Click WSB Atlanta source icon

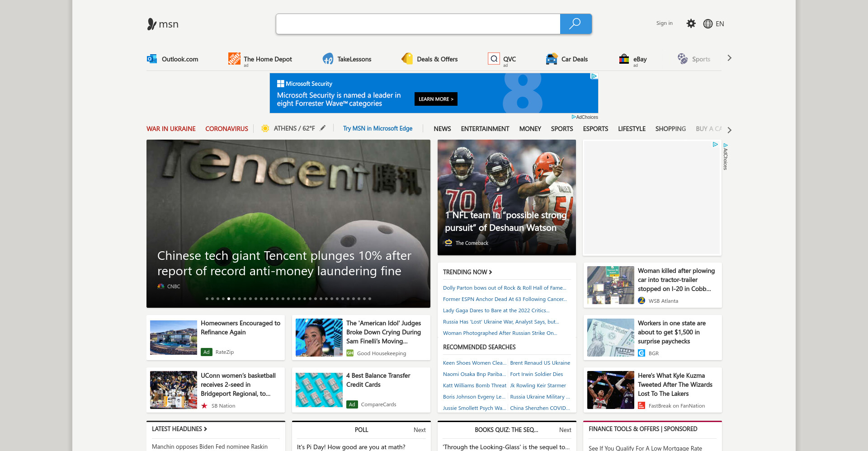click(x=642, y=301)
